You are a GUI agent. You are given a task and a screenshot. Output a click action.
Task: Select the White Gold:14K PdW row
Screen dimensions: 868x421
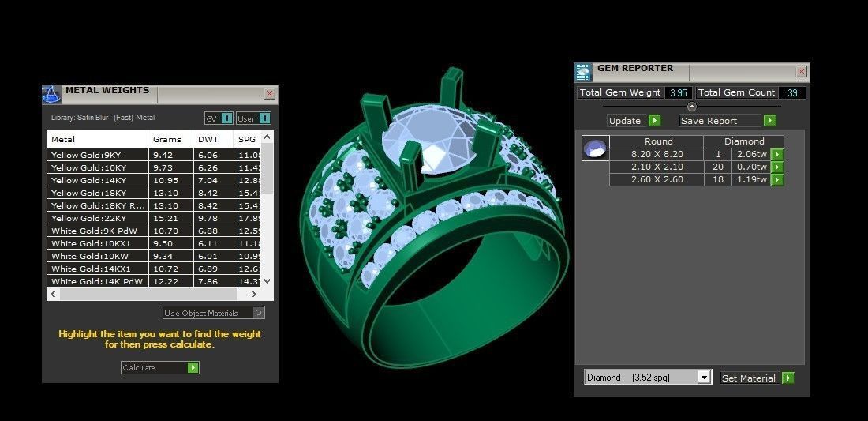click(154, 281)
